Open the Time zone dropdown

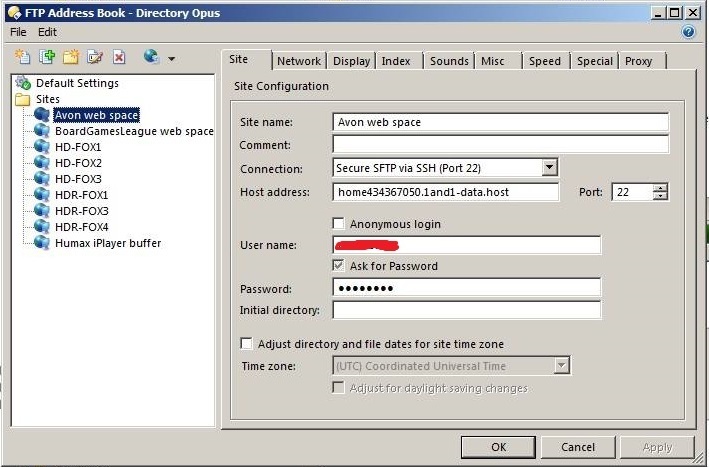(x=561, y=365)
